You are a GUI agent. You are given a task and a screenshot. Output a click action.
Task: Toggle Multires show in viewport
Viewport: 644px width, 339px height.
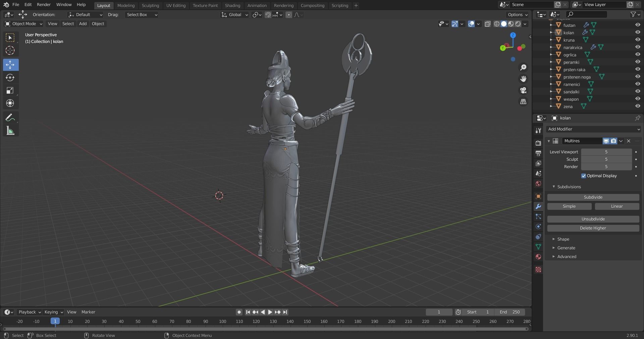coord(606,141)
